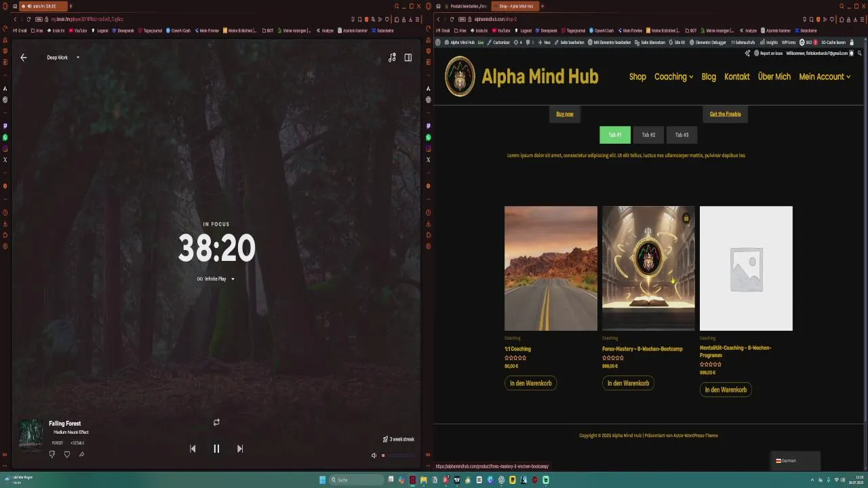The width and height of the screenshot is (868, 488).
Task: Open the Blog menu item
Action: tap(709, 77)
